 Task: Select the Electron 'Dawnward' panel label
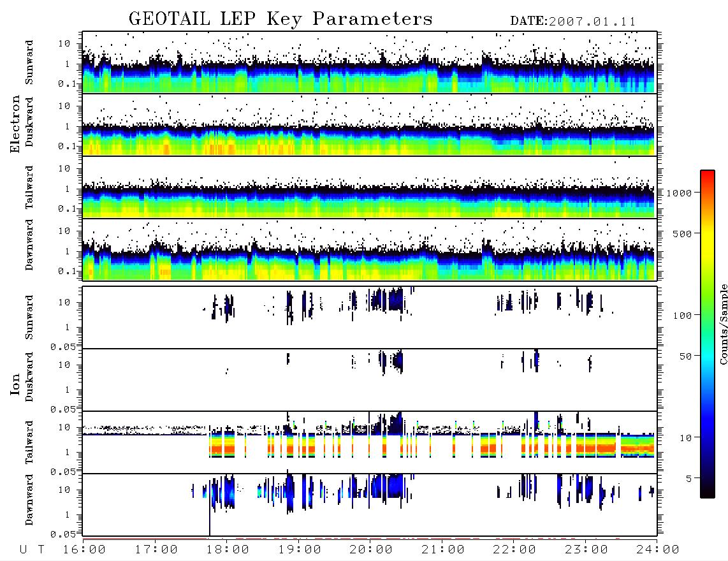pyautogui.click(x=29, y=245)
